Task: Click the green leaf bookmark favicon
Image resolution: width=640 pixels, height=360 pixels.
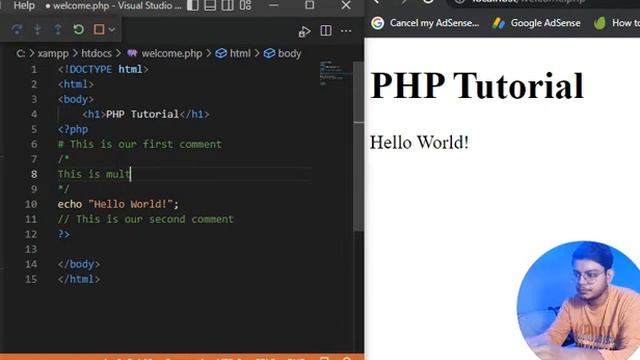Action: 600,23
